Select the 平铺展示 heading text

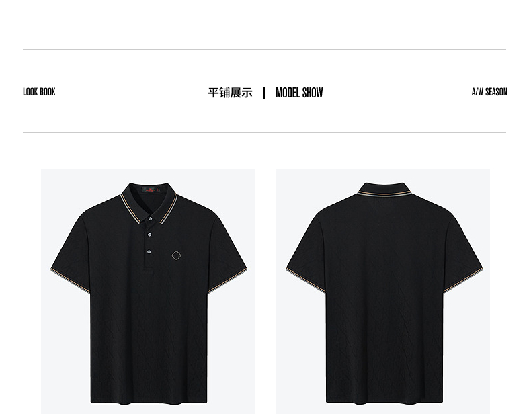231,93
